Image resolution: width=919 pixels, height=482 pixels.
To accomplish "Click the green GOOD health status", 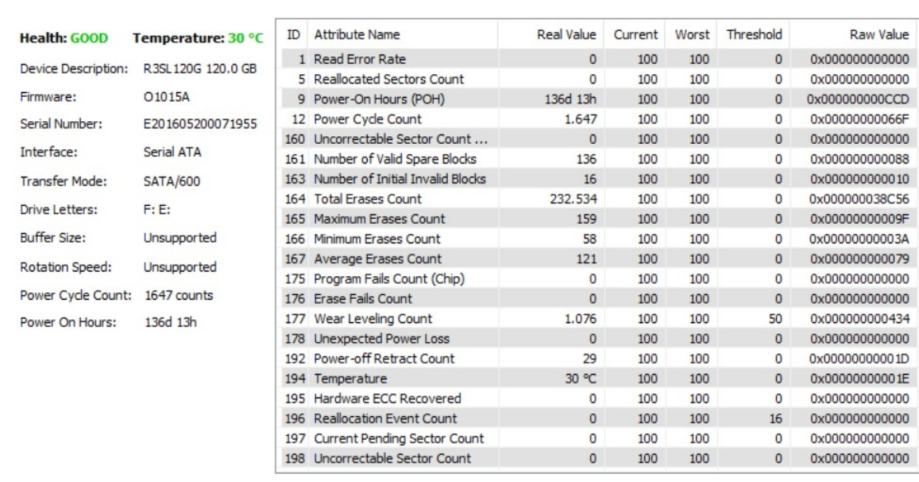I will click(x=89, y=38).
